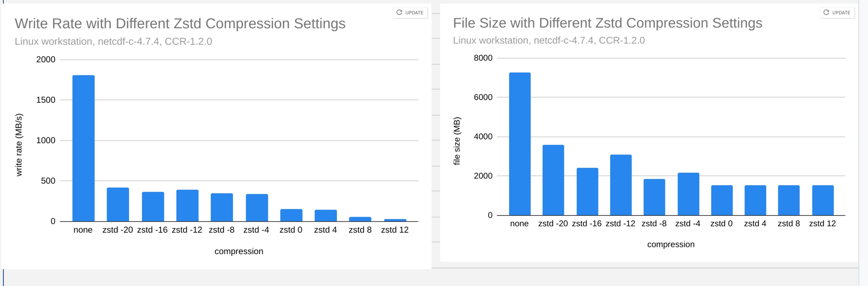Viewport: 868px width, 286px height.
Task: Click 'compression' axis title under Write Rate chart
Action: click(239, 251)
